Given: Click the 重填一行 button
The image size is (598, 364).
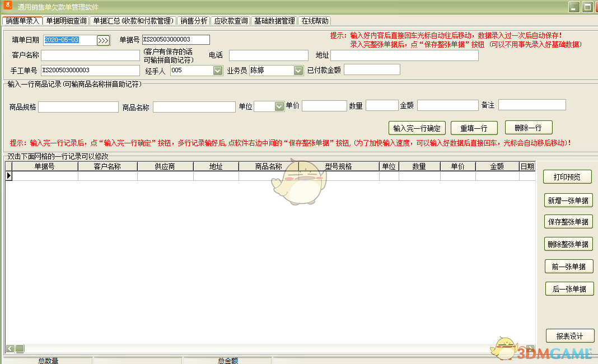Looking at the screenshot, I should [474, 128].
